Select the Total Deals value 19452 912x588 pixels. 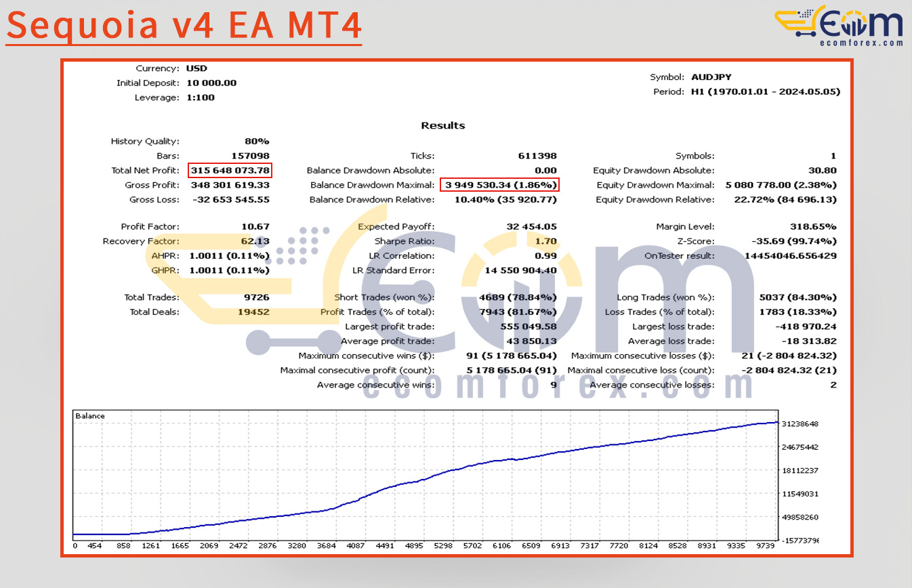click(x=254, y=312)
